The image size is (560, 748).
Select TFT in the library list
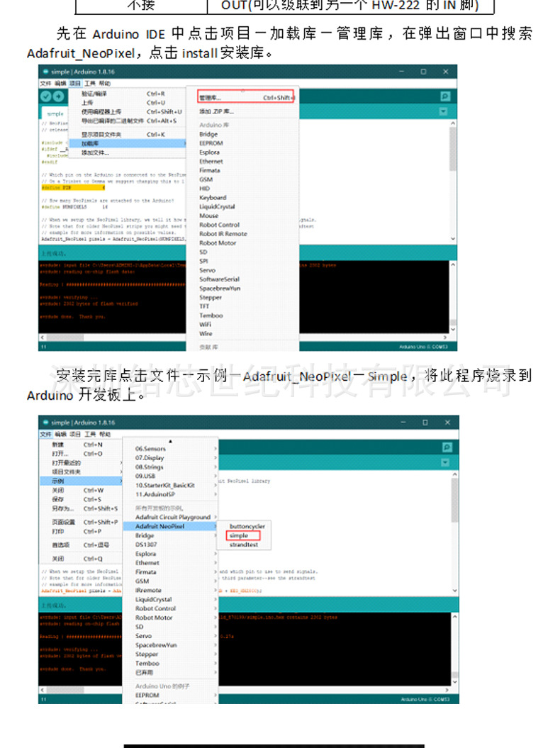(x=204, y=306)
